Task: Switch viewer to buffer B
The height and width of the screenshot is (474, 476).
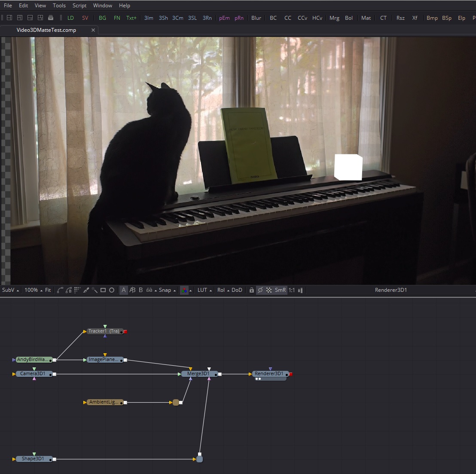Action: [140, 290]
